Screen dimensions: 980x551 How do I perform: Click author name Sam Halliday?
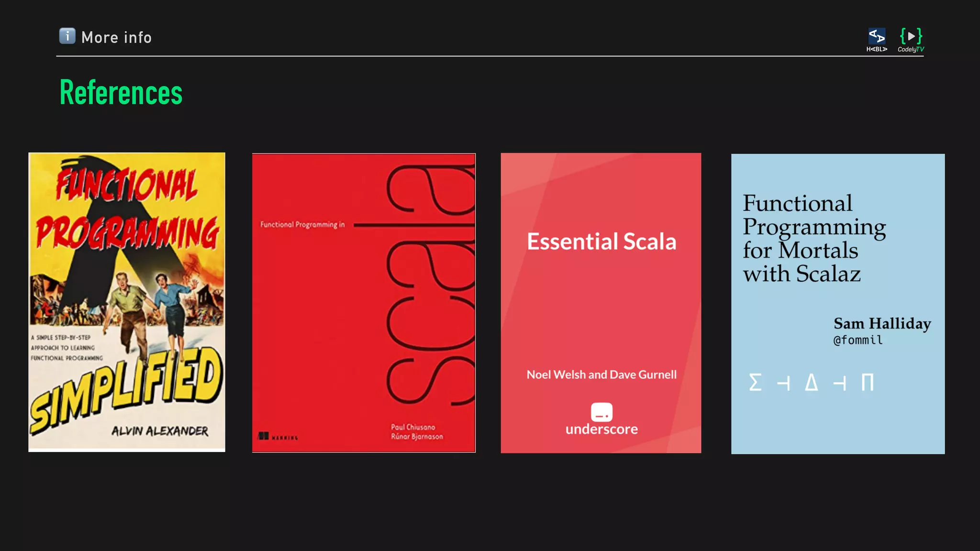pos(882,323)
